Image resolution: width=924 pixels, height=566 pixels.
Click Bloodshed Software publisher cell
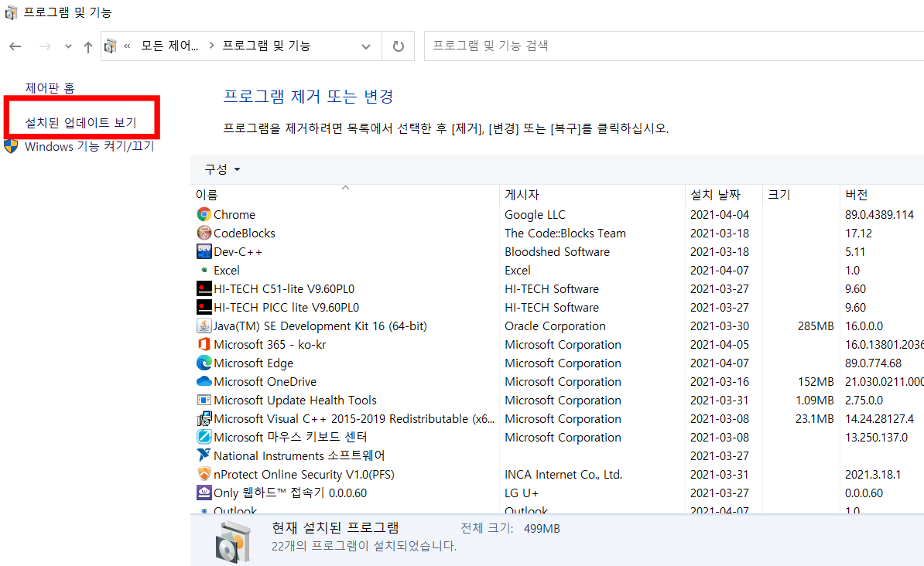(x=557, y=251)
